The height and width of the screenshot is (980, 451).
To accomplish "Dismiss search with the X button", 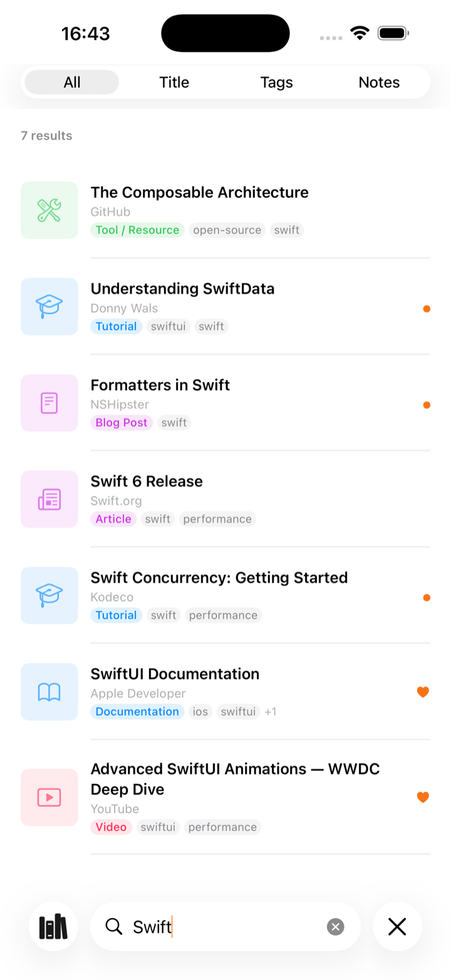I will click(397, 926).
